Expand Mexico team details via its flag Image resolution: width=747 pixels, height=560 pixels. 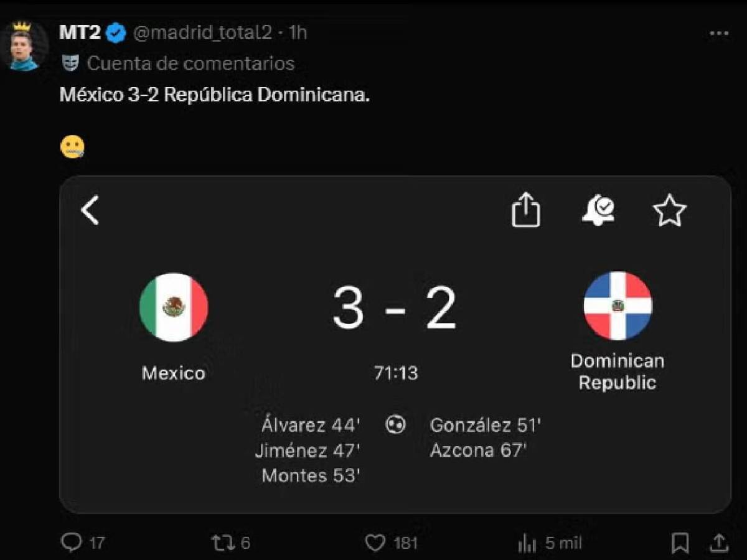pos(174,306)
